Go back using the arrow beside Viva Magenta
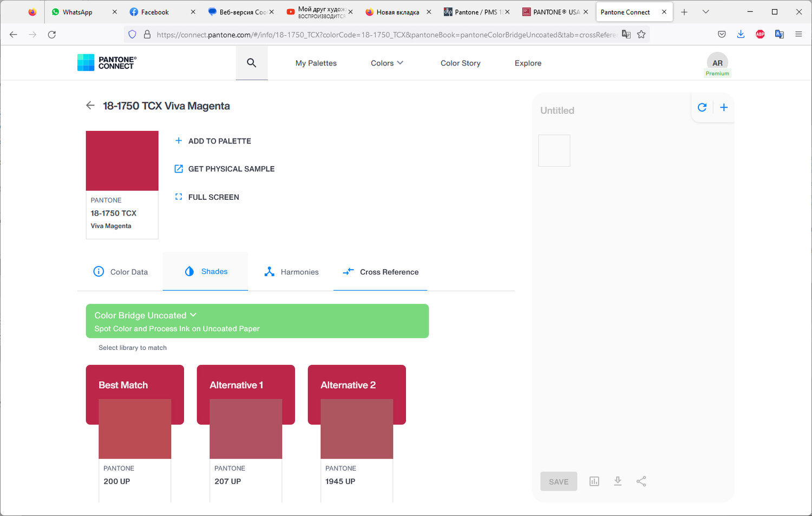The width and height of the screenshot is (812, 516). (90, 106)
